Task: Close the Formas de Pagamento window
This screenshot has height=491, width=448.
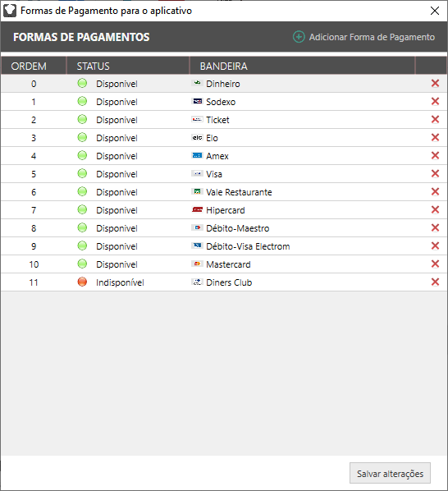Action: tap(435, 11)
